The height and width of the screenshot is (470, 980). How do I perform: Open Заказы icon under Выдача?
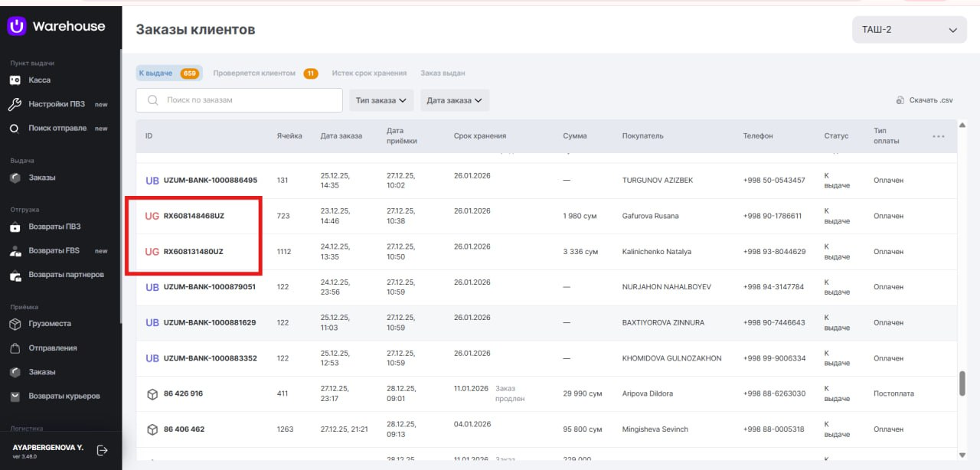15,178
